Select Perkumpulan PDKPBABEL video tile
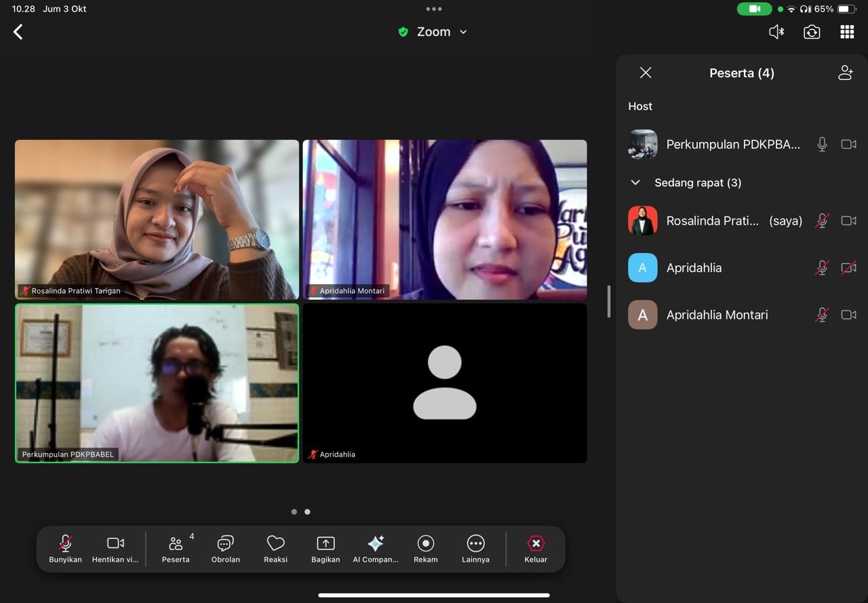The image size is (868, 603). 157,383
